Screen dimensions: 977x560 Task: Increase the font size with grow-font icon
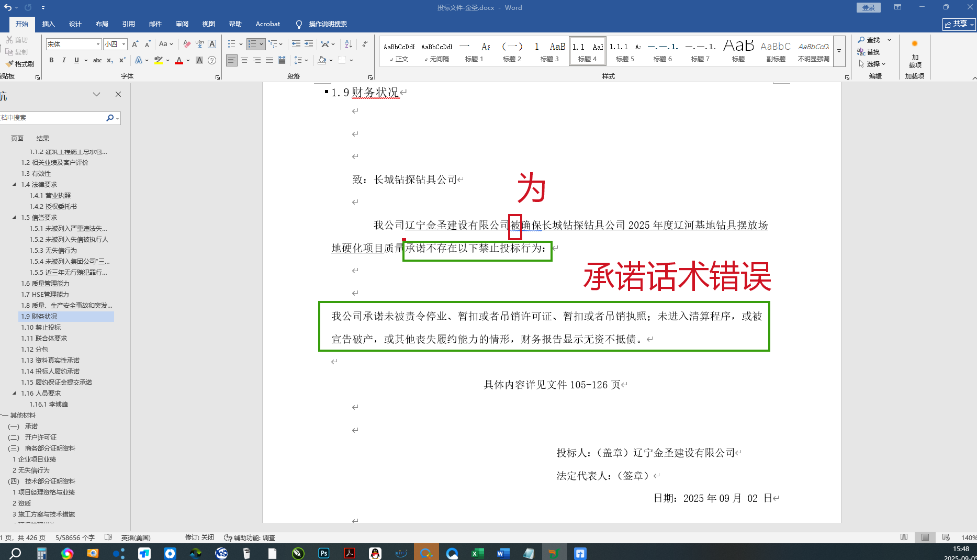click(135, 44)
